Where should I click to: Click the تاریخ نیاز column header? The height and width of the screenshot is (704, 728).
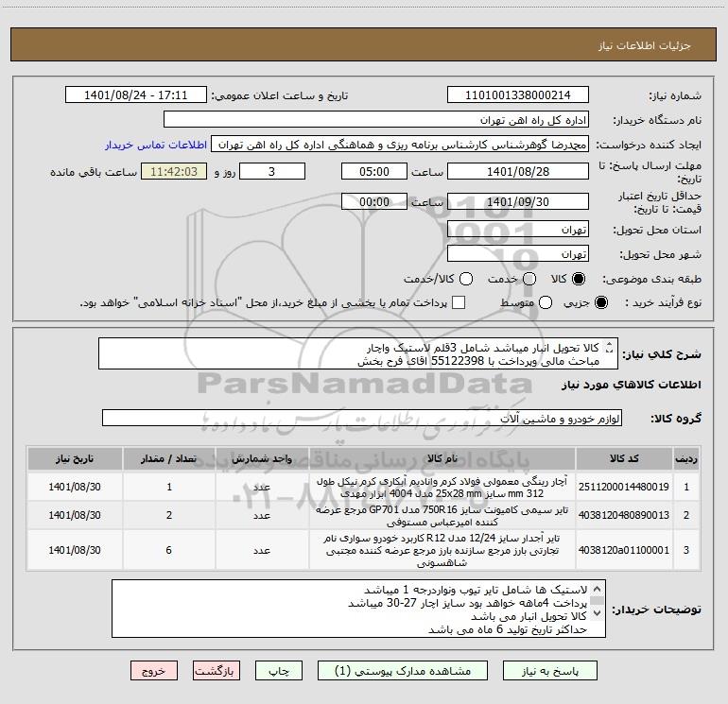pos(75,458)
